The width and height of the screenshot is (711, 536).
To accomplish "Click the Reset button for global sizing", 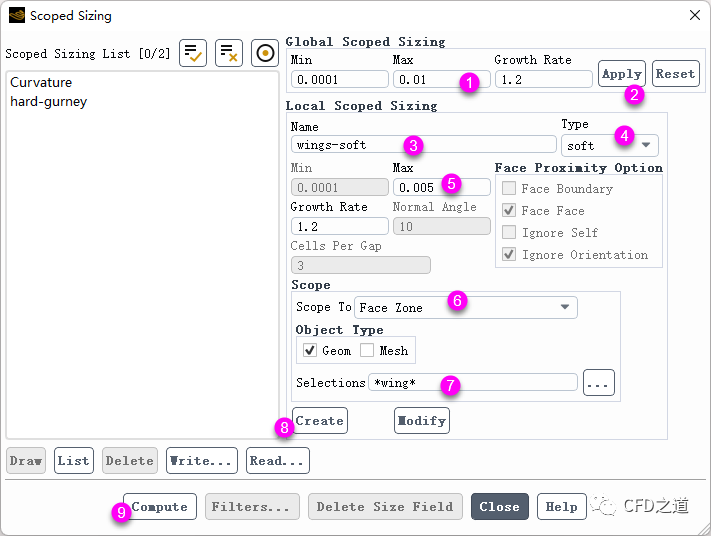I will 676,73.
